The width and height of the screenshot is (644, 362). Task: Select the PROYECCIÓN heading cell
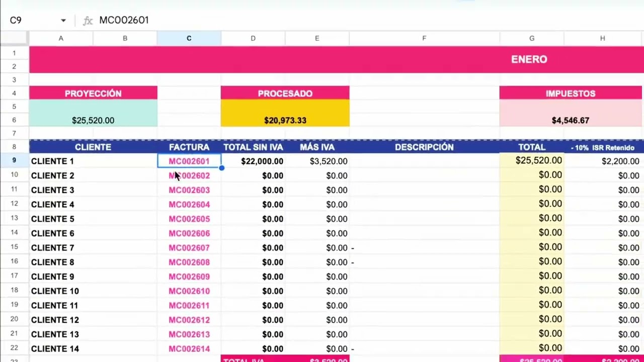93,93
